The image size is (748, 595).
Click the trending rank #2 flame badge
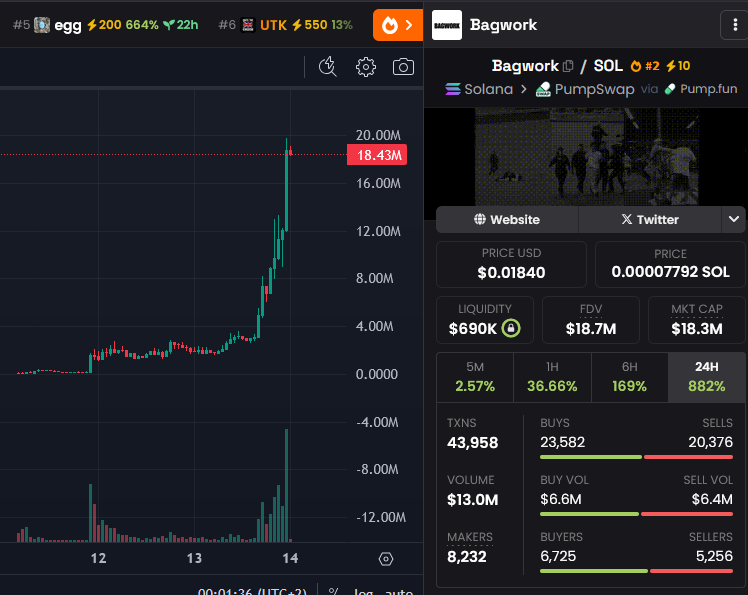tap(645, 66)
